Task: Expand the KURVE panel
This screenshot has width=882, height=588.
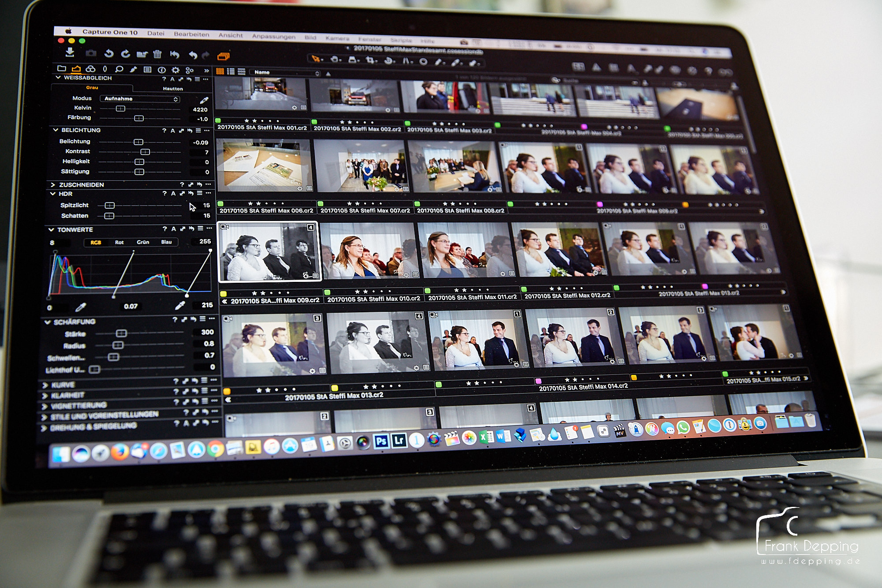Action: (x=45, y=385)
